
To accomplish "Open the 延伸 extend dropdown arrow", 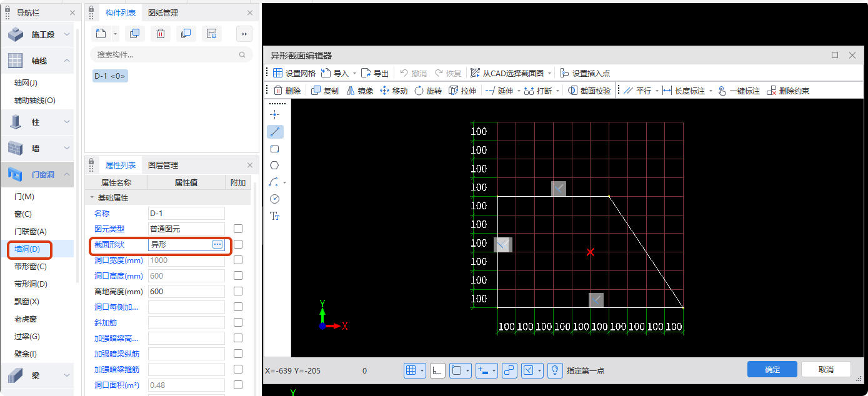I will pos(518,91).
